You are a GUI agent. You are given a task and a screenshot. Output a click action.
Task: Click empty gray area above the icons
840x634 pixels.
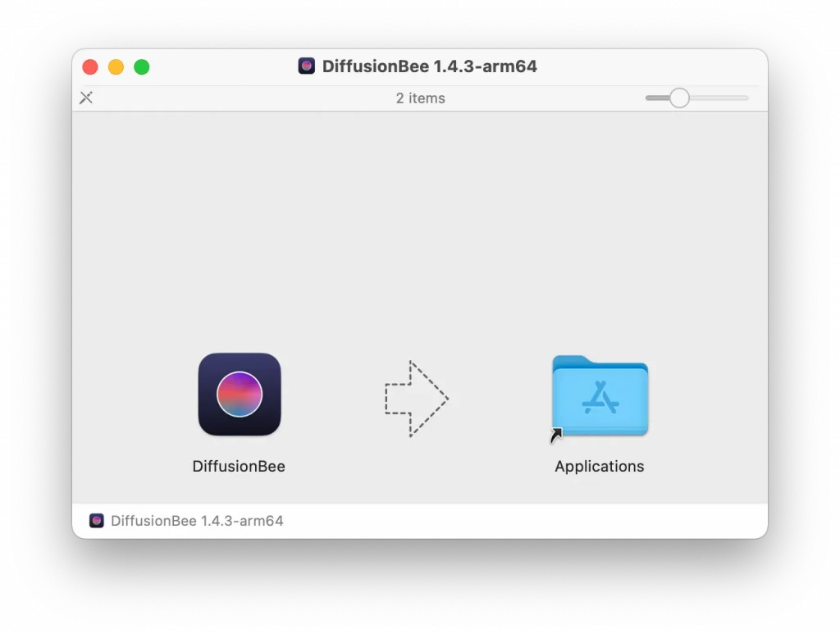[420, 230]
